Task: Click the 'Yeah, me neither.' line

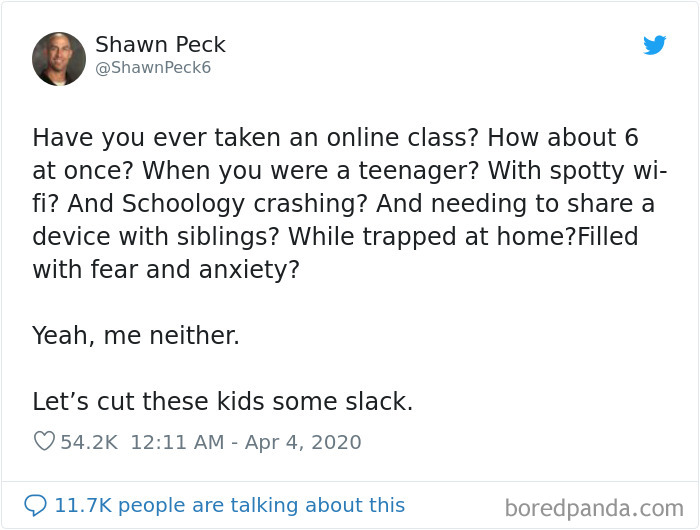Action: coord(136,335)
